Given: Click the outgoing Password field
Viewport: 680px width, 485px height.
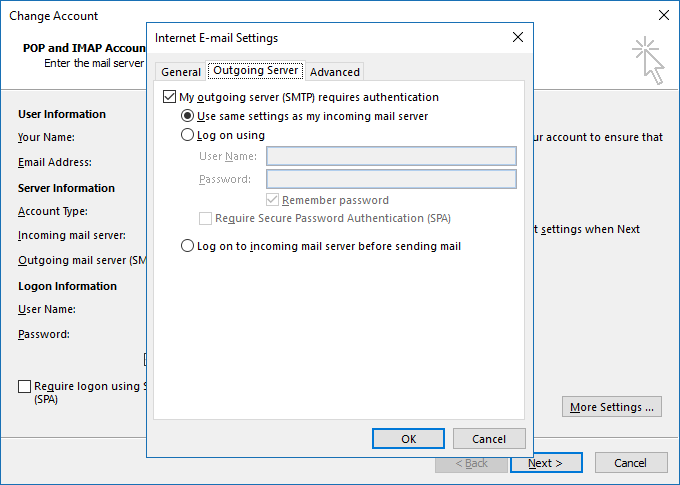Looking at the screenshot, I should 391,179.
